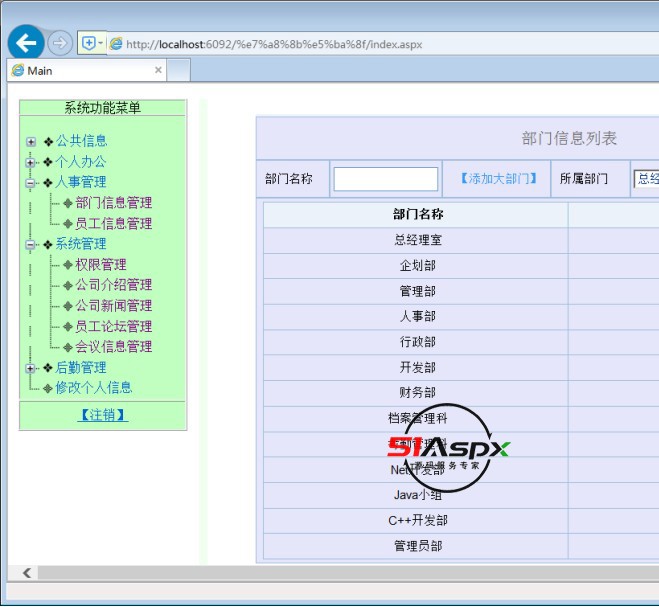Image resolution: width=659 pixels, height=607 pixels.
Task: Click the shield security icon in toolbar
Action: 89,43
